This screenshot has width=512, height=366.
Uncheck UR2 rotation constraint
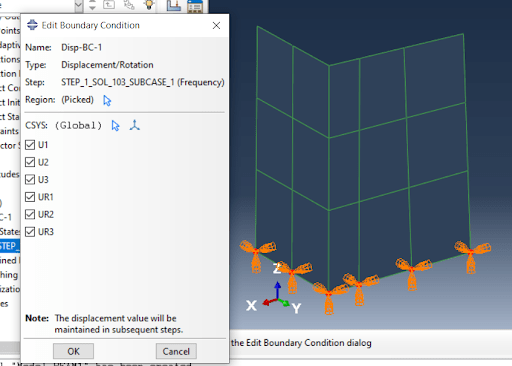[30, 214]
